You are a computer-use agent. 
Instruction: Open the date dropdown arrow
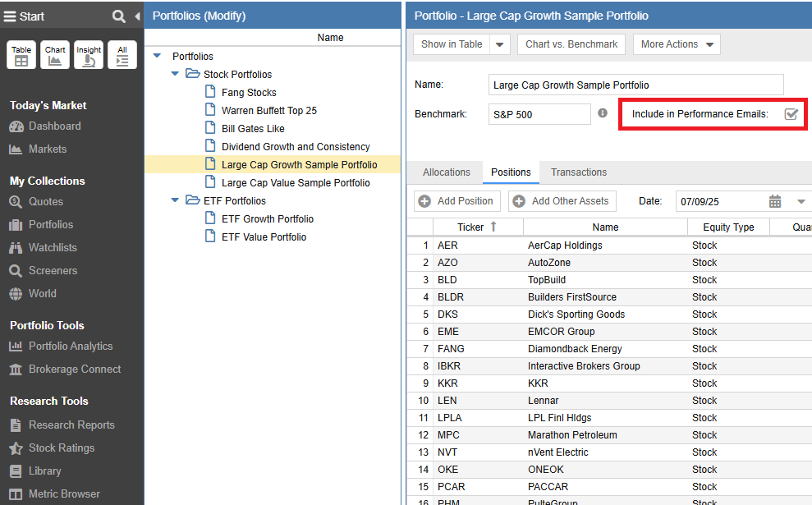coord(801,201)
